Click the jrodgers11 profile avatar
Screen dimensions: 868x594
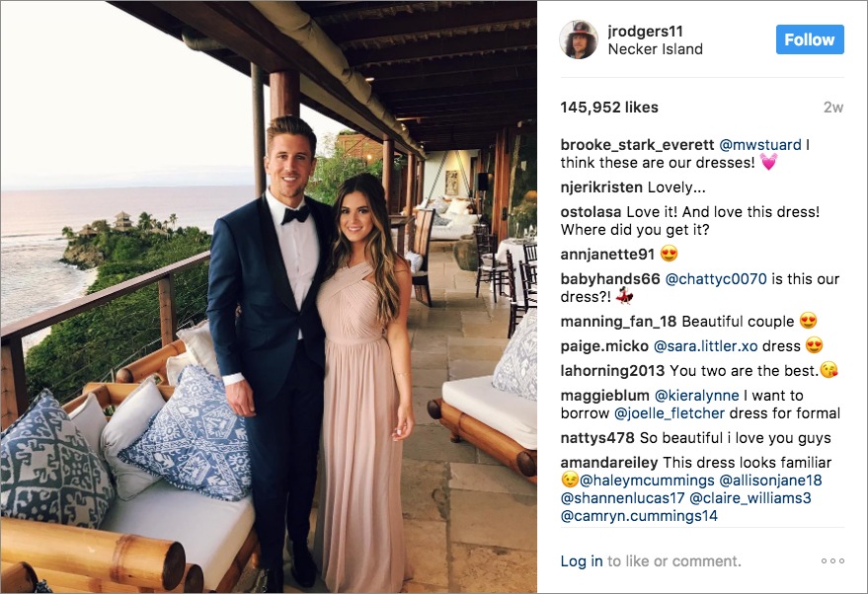coord(579,39)
